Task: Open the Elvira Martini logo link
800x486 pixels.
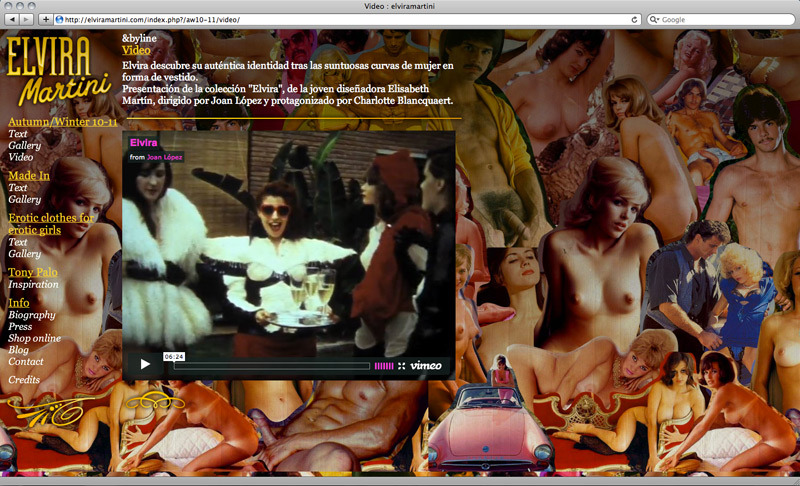Action: coord(58,69)
